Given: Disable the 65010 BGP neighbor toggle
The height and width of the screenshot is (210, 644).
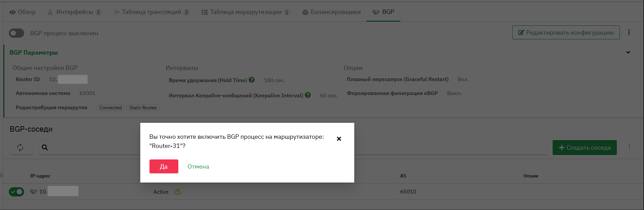Looking at the screenshot, I should pos(16,192).
